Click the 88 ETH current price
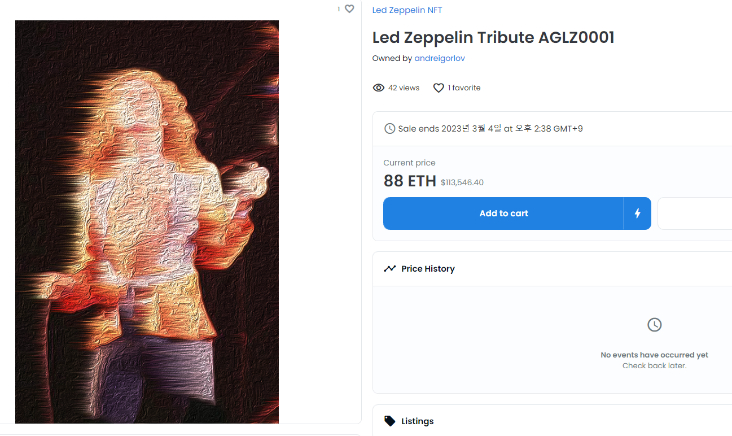This screenshot has width=732, height=436. tap(409, 181)
